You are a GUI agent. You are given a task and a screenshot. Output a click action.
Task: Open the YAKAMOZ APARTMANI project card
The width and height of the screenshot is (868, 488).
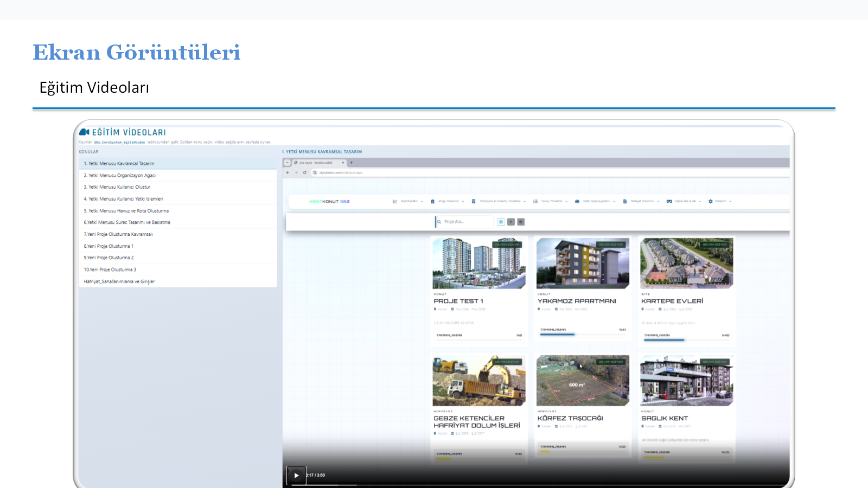583,287
